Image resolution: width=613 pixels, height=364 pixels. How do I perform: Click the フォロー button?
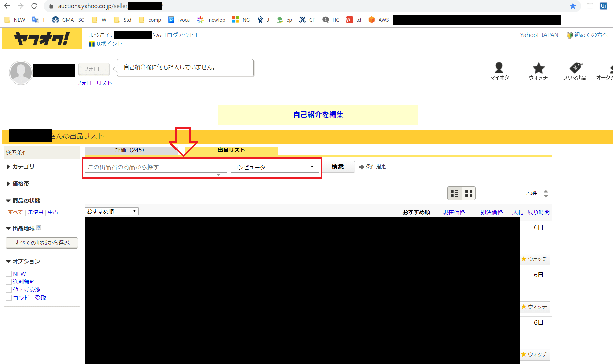(94, 69)
